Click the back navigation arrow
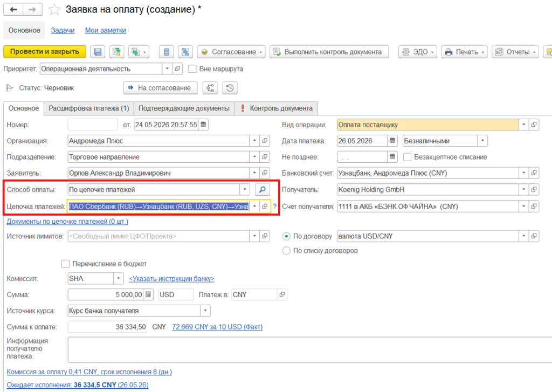This screenshot has width=552, height=392. 13,10
